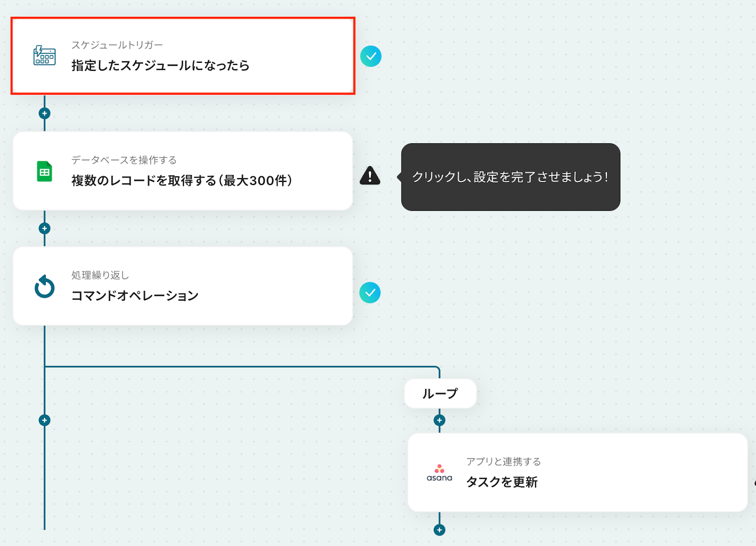This screenshot has width=756, height=546.
Task: Open the コマンドオペレーション card
Action: [x=183, y=286]
